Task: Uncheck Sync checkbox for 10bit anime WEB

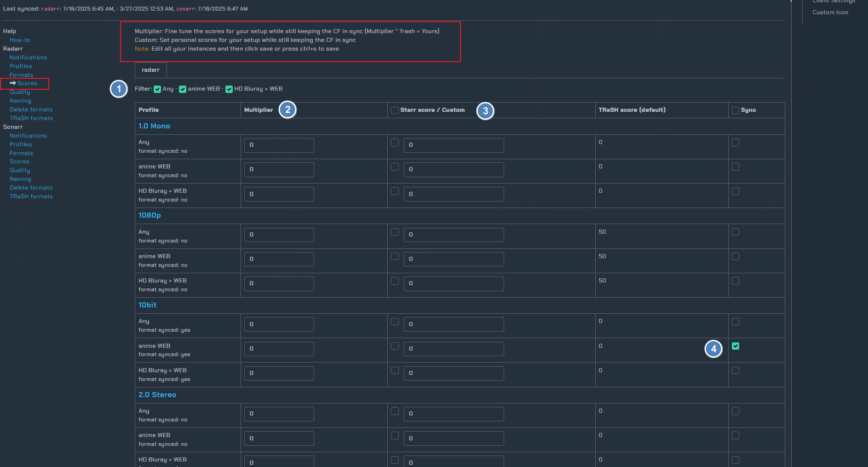Action: pos(736,346)
